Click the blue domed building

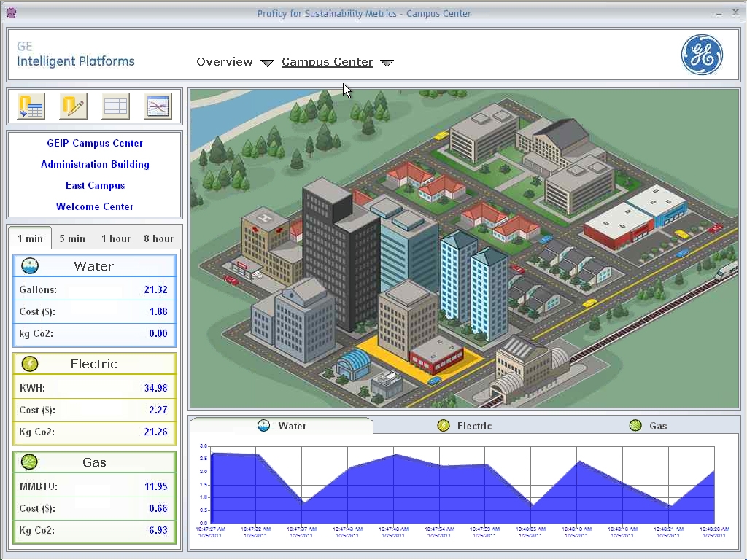pos(353,365)
